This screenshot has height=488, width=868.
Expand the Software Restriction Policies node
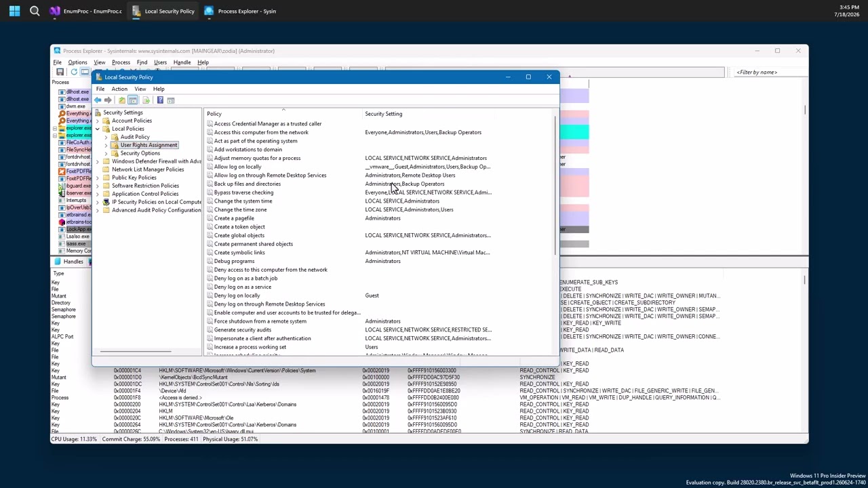click(x=97, y=186)
